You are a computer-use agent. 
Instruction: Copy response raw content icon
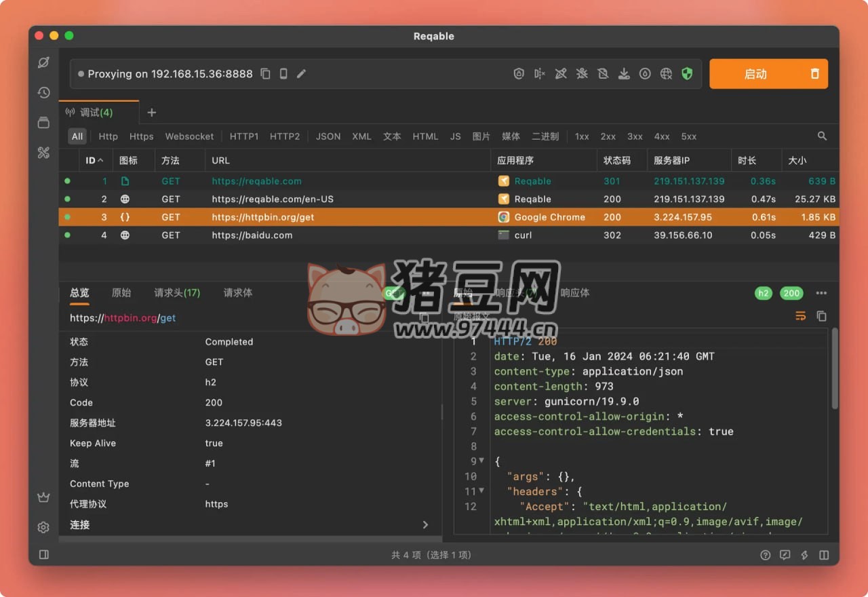click(821, 315)
